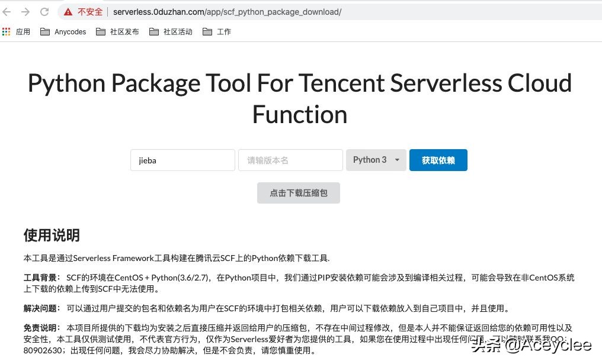602x364 pixels.
Task: Click the 不安全 security label in address bar
Action: (x=90, y=12)
